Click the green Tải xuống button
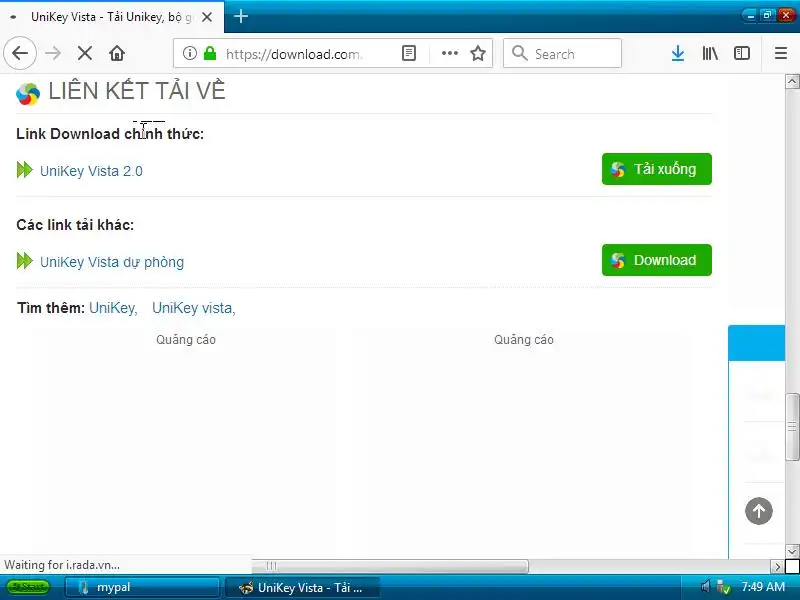 657,169
